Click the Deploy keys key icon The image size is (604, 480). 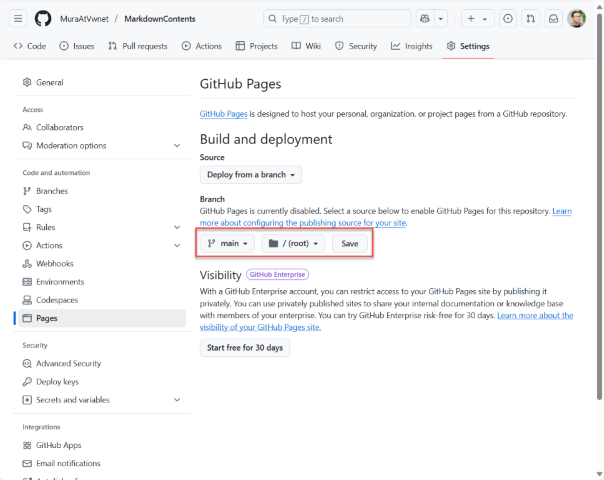click(27, 382)
